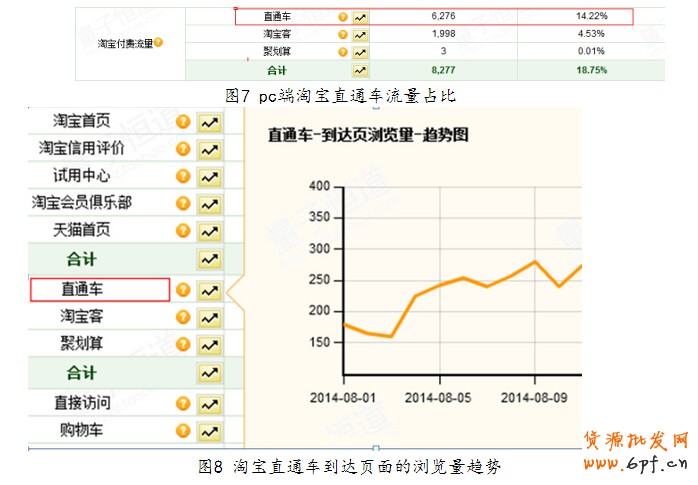Open the trend chart icon for 淘宝信用评价
The width and height of the screenshot is (698, 485).
point(208,149)
